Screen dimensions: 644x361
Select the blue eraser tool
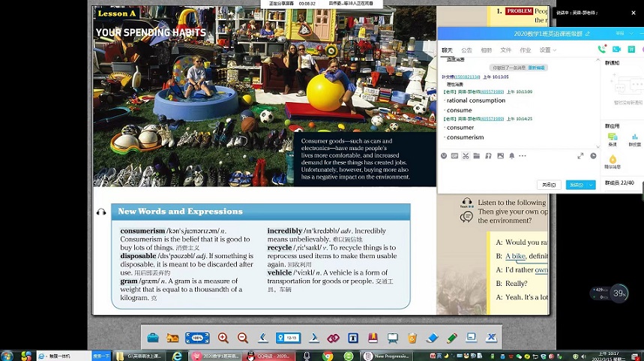tap(433, 338)
